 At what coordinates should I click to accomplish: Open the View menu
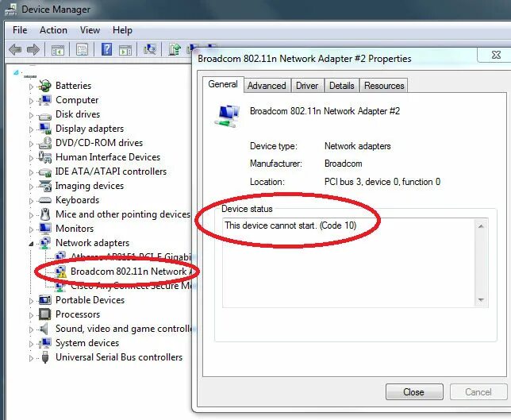(90, 30)
